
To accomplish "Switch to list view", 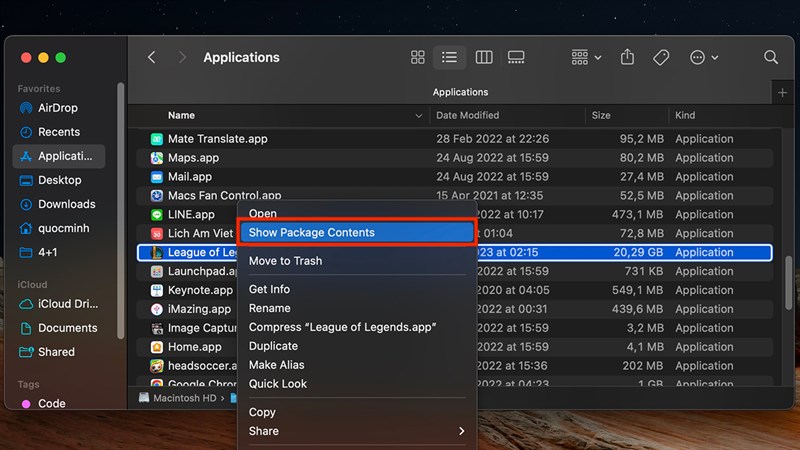I will pyautogui.click(x=449, y=57).
